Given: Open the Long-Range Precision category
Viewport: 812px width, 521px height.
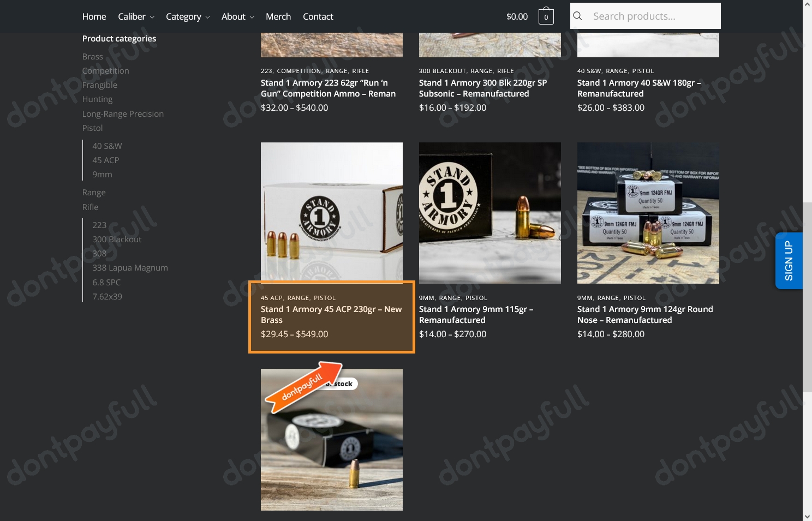Looking at the screenshot, I should pos(123,113).
